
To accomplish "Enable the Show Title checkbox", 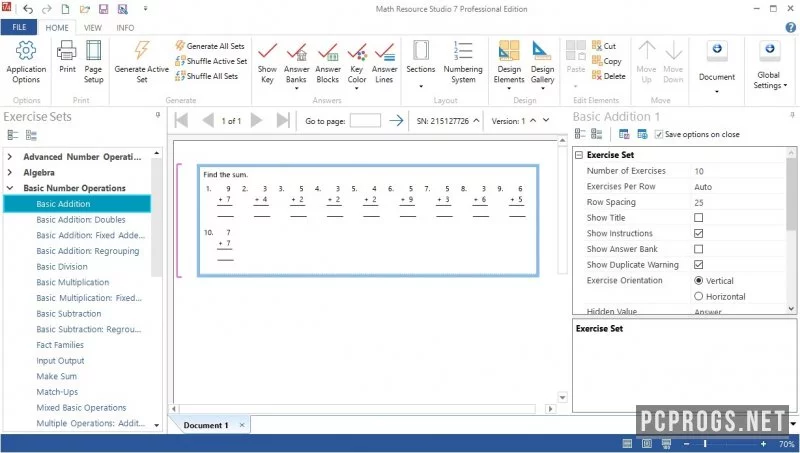I will pyautogui.click(x=698, y=217).
